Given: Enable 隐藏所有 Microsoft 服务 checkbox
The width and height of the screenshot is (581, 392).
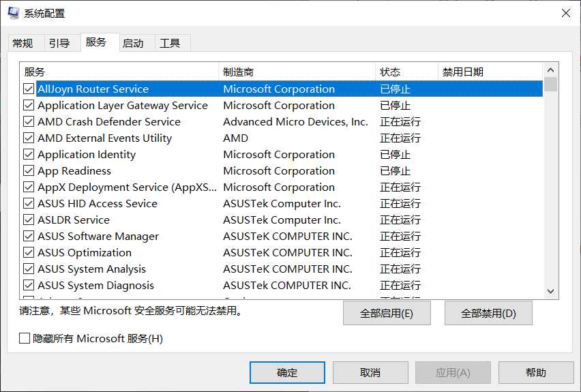Looking at the screenshot, I should click(25, 338).
